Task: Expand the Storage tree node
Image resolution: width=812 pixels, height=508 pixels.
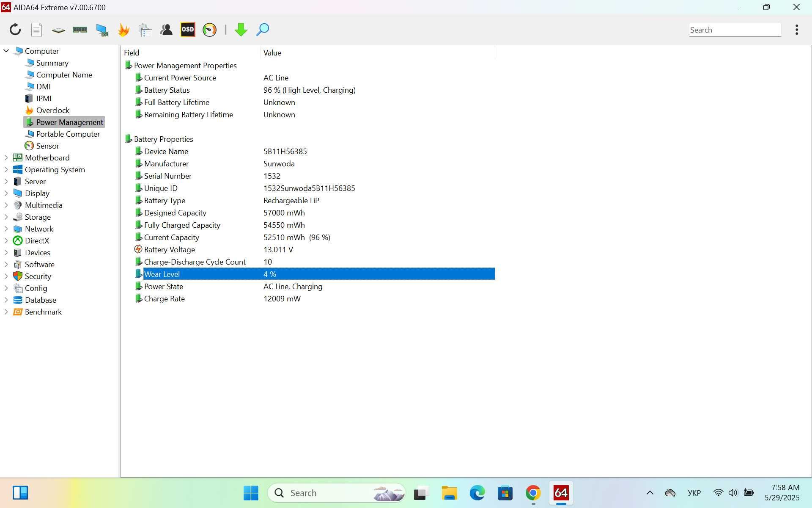Action: click(x=6, y=217)
